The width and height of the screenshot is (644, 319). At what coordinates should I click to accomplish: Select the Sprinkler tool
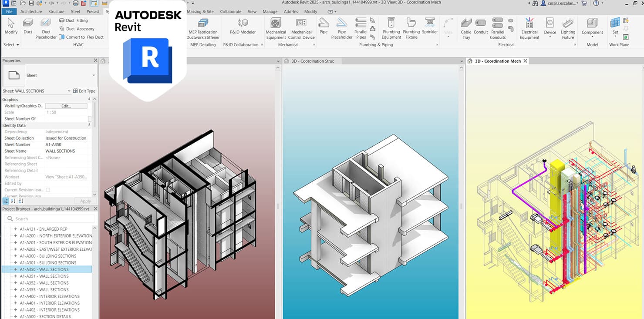pos(430,26)
